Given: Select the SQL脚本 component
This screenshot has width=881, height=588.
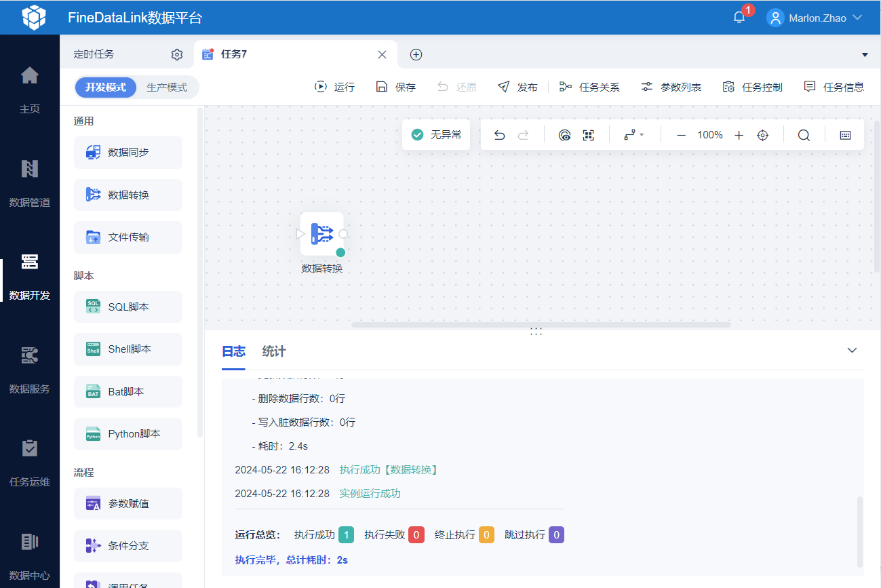Looking at the screenshot, I should click(x=128, y=307).
